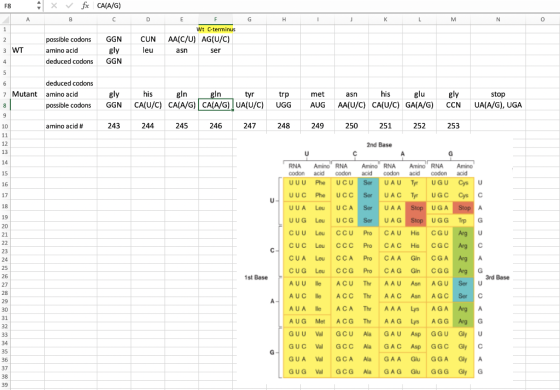Click the '3rd Base' label in codon chart
Viewport: 560px width, 390px height.
click(x=498, y=278)
